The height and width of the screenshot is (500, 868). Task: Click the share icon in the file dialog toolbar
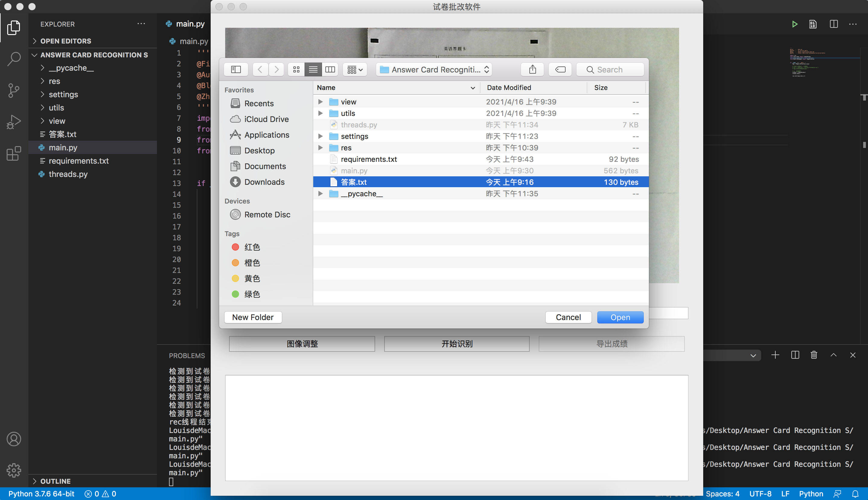coord(532,69)
